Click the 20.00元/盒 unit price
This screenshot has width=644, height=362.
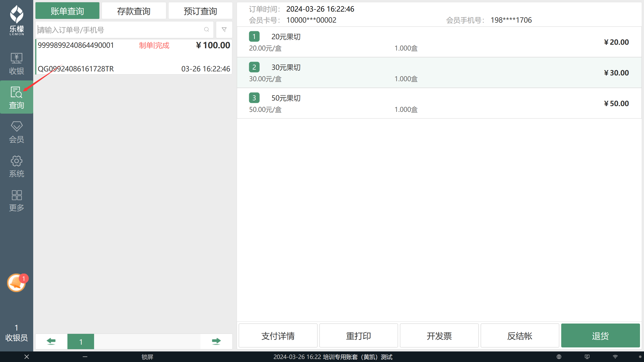265,48
